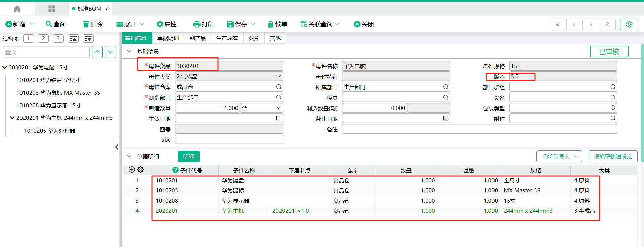Image resolution: width=644 pixels, height=247 pixels.
Task: Open the 保存 dropdown arrow
Action: 253,24
